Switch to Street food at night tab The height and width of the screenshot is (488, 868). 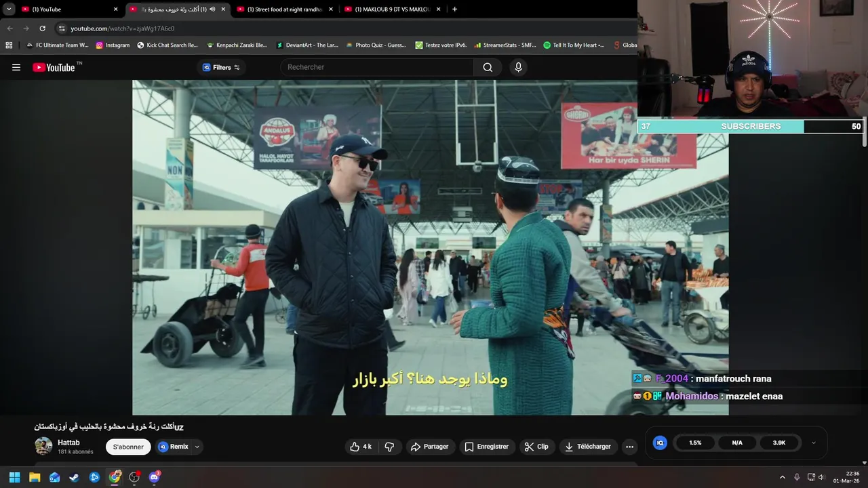tap(285, 9)
